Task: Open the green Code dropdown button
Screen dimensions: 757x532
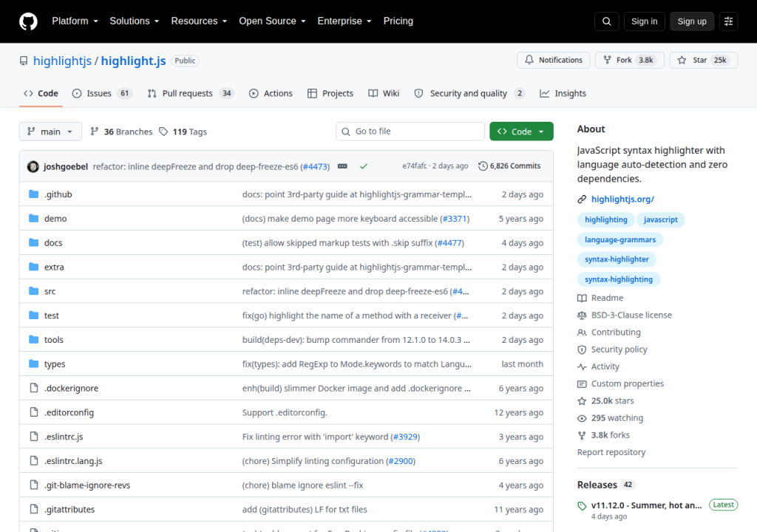Action: pos(521,132)
